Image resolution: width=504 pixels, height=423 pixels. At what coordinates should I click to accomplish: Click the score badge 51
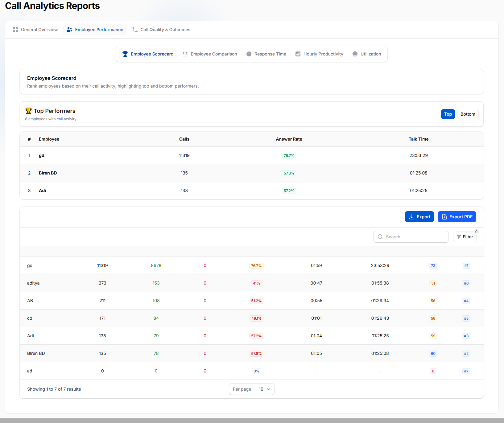pyautogui.click(x=433, y=283)
